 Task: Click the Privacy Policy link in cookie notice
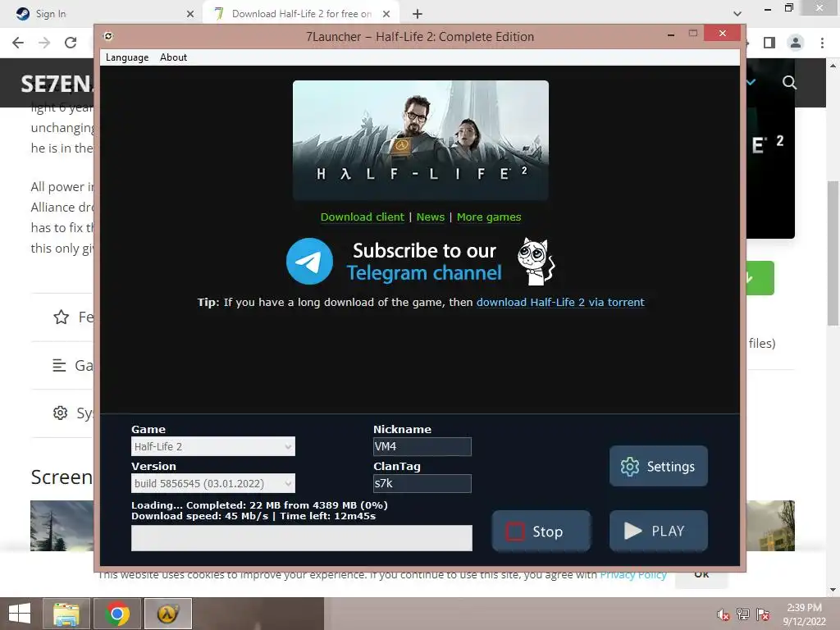coord(632,575)
